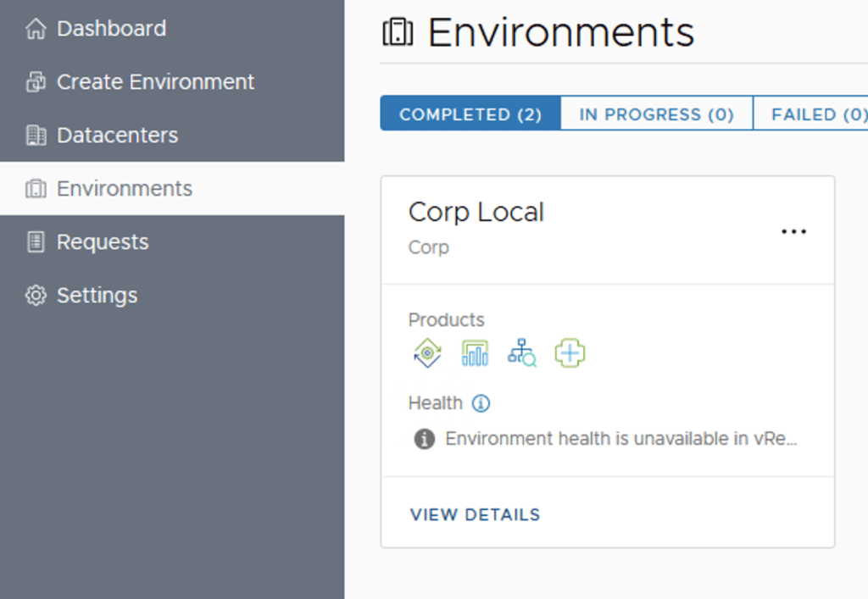The image size is (868, 599).
Task: Click the Corp Local environment title
Action: 476,212
